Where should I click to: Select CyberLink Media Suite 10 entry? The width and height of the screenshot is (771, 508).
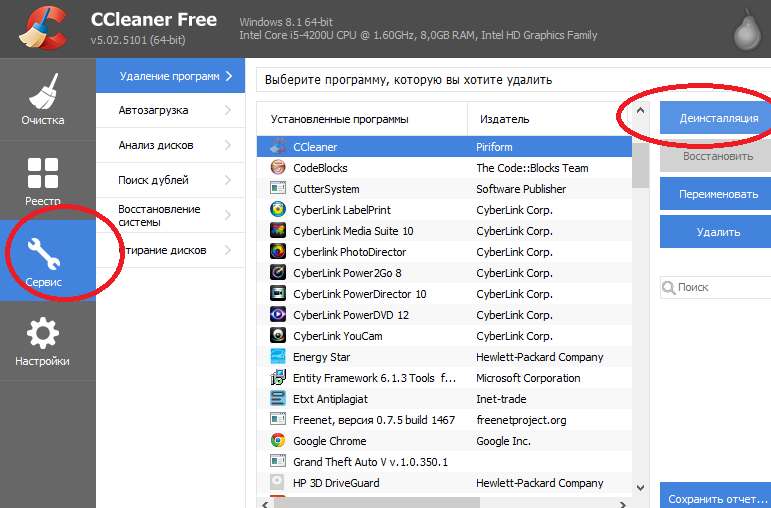pyautogui.click(x=444, y=231)
